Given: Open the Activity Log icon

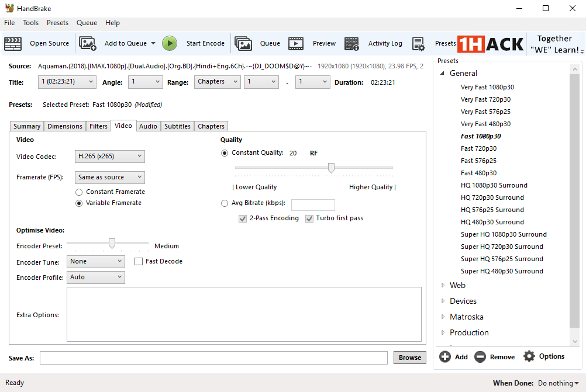Looking at the screenshot, I should pyautogui.click(x=351, y=43).
